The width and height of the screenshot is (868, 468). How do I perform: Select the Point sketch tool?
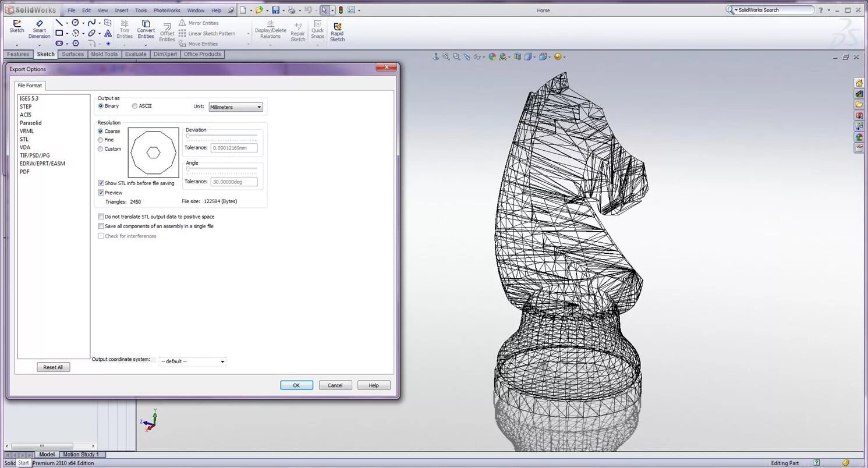(108, 44)
